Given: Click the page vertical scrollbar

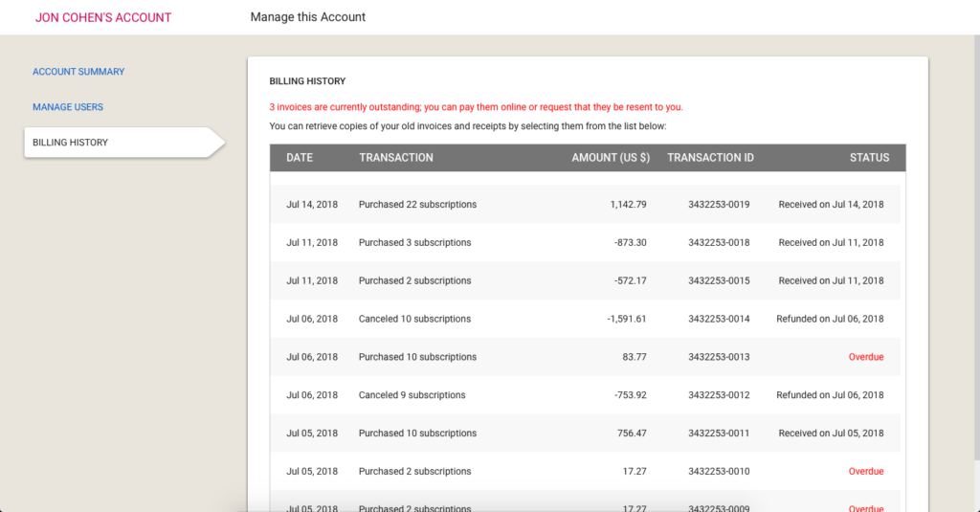Looking at the screenshot, I should coord(977,250).
